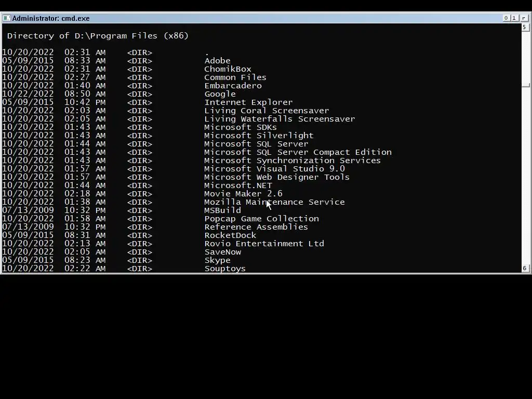Click the Movie Maker 2.6 entry
The height and width of the screenshot is (399, 532).
click(243, 194)
